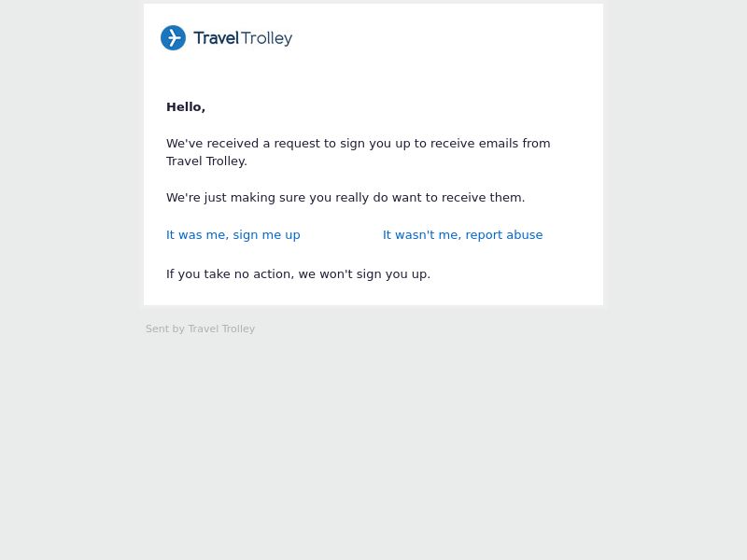Click the words "receive emails from" in the paragraph
This screenshot has height=560, width=747.
tap(490, 144)
